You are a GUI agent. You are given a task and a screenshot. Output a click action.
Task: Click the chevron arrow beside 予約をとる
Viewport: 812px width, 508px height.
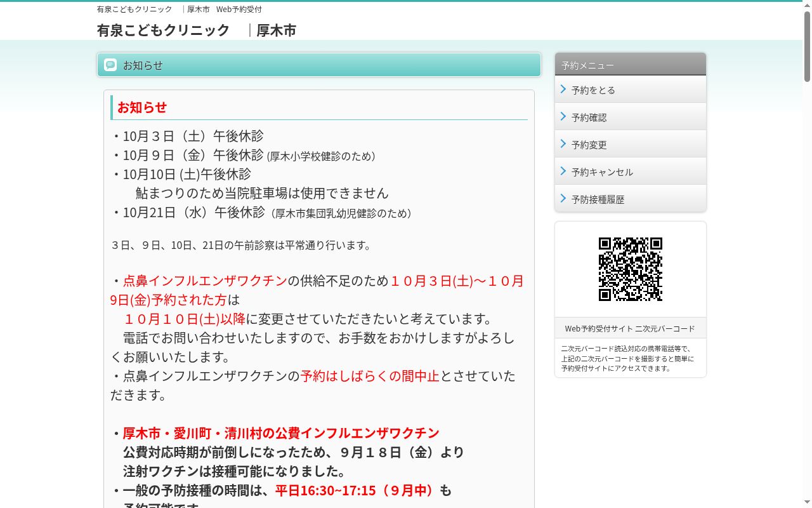[x=563, y=89]
